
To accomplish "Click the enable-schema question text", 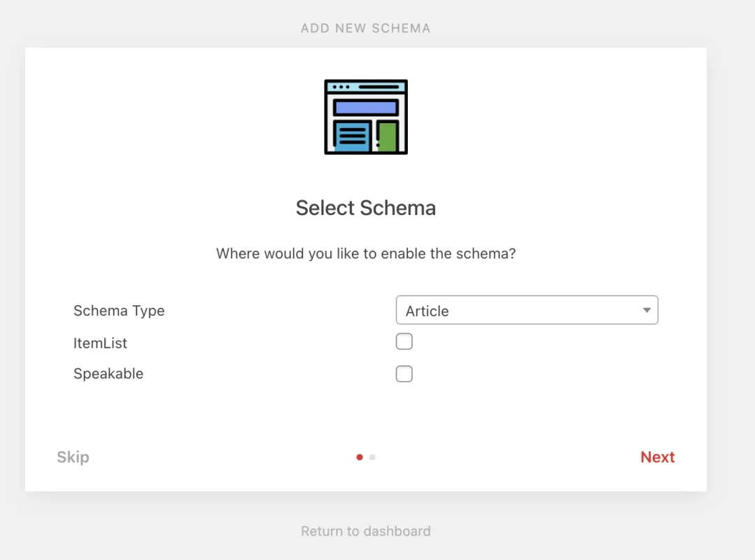I will coord(365,253).
